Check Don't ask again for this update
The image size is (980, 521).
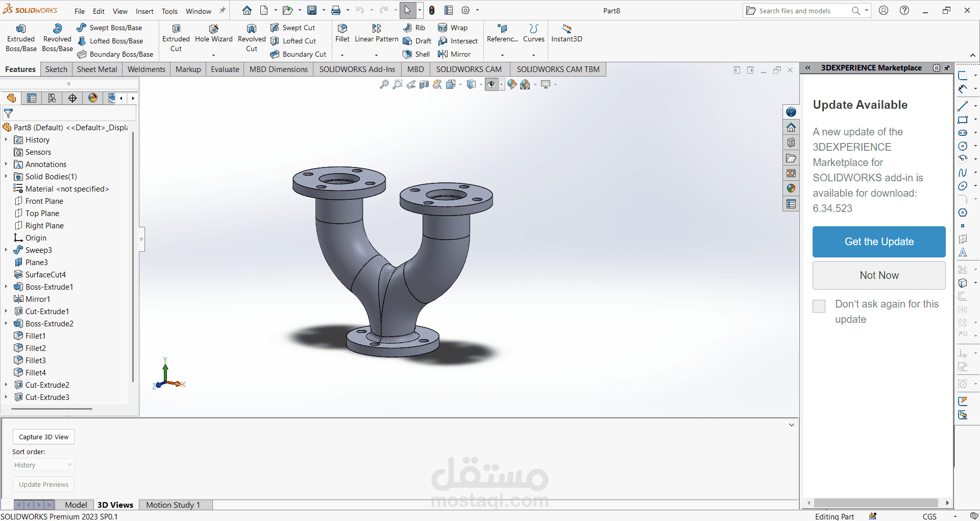(x=819, y=306)
